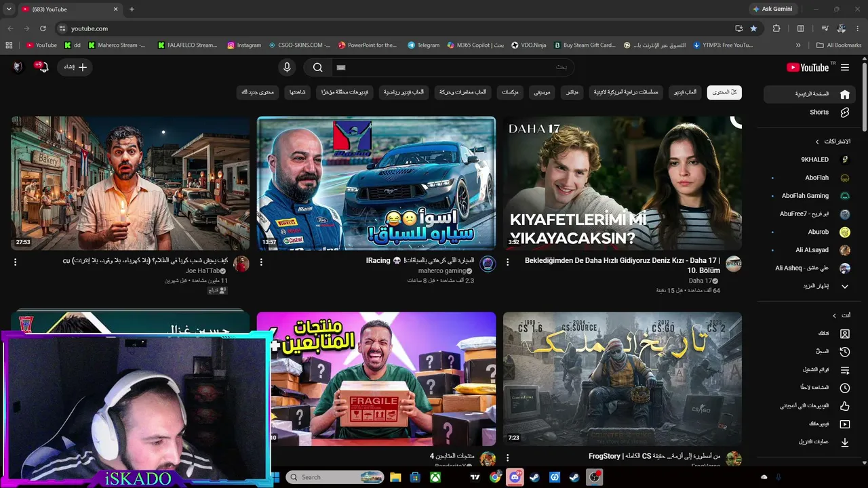Reload the page in Chrome
Viewport: 868px width, 488px height.
pos(43,28)
